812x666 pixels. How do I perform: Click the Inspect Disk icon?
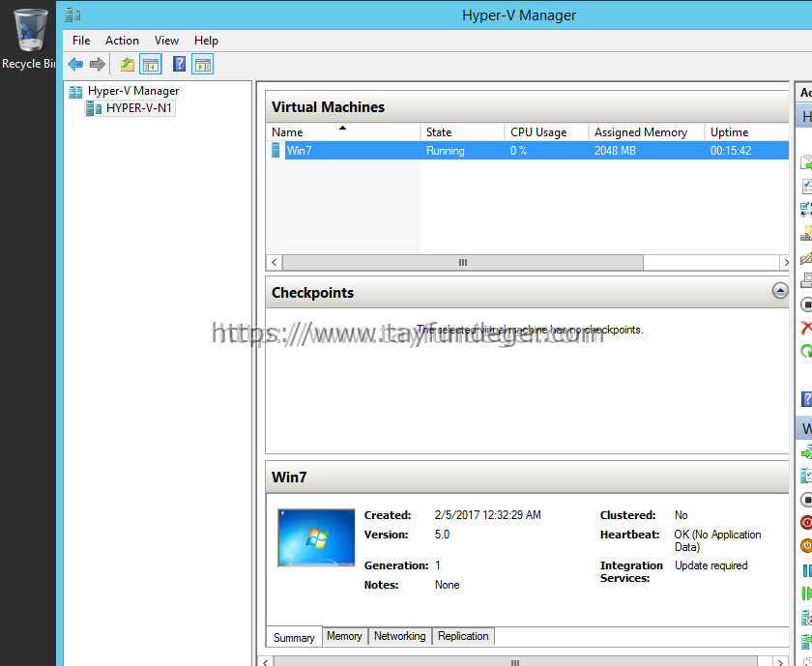(x=806, y=280)
